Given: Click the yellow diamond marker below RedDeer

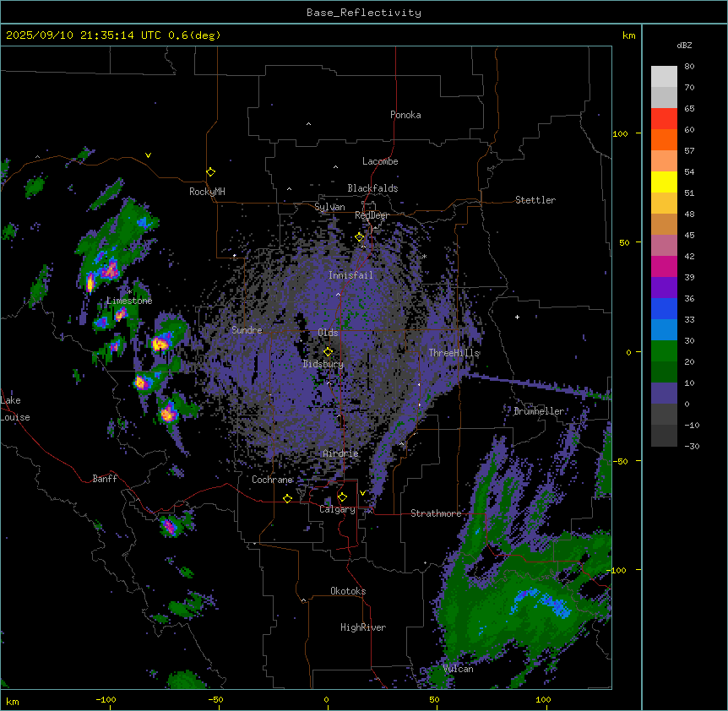Looking at the screenshot, I should (360, 237).
